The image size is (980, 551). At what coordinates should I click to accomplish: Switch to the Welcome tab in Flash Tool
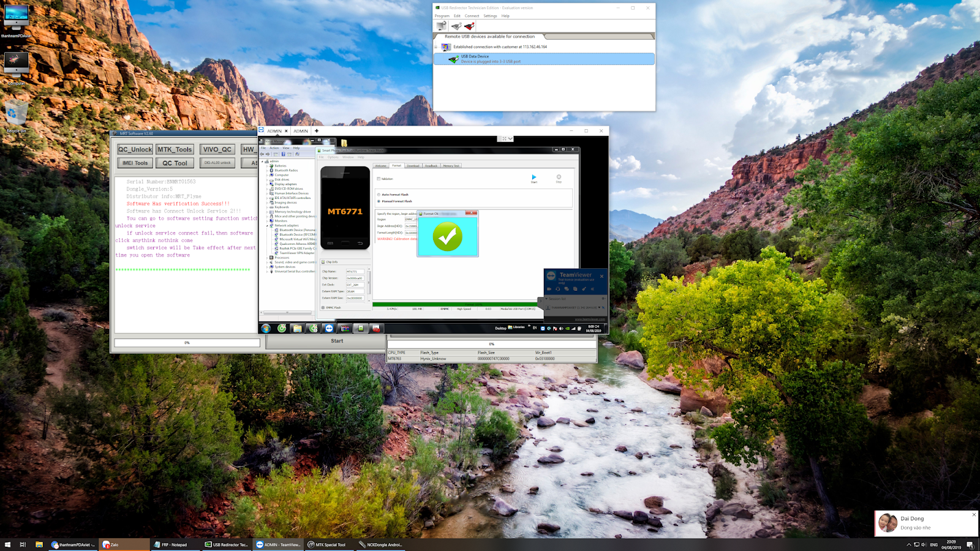click(x=381, y=165)
